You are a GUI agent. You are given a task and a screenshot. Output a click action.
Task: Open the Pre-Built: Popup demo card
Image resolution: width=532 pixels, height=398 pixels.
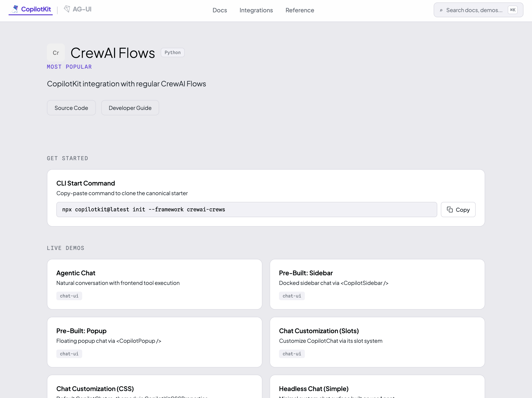(154, 342)
